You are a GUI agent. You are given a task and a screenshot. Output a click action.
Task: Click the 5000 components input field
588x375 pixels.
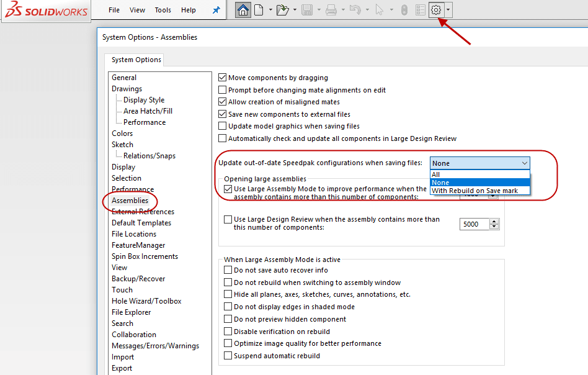(x=474, y=224)
